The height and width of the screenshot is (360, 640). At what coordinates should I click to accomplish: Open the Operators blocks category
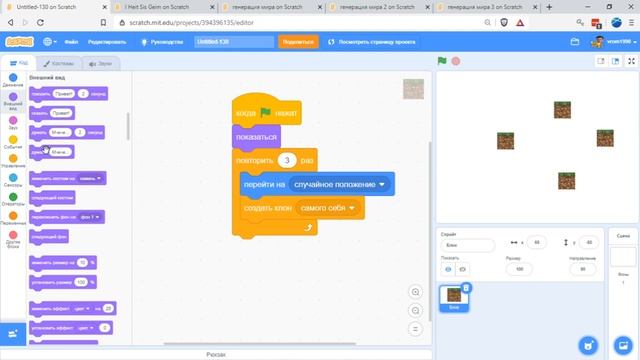point(13,199)
